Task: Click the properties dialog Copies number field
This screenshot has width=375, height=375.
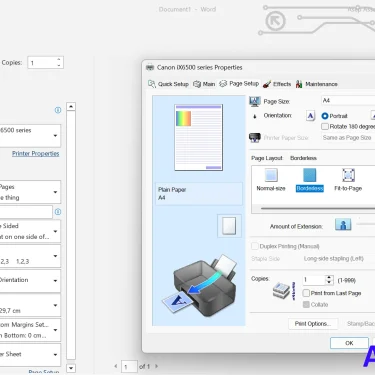Action: tap(314, 280)
